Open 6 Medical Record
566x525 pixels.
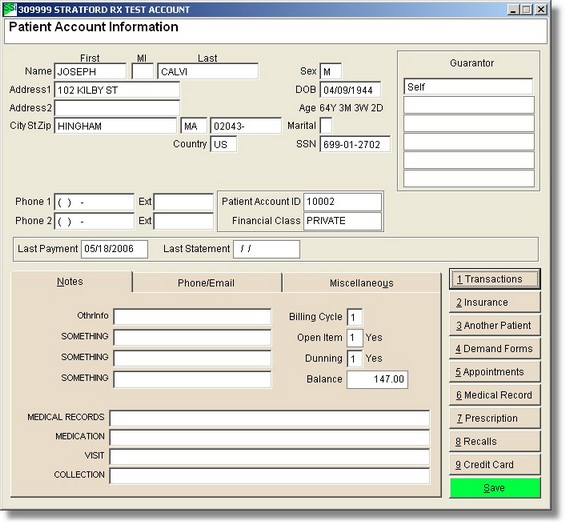click(x=495, y=395)
